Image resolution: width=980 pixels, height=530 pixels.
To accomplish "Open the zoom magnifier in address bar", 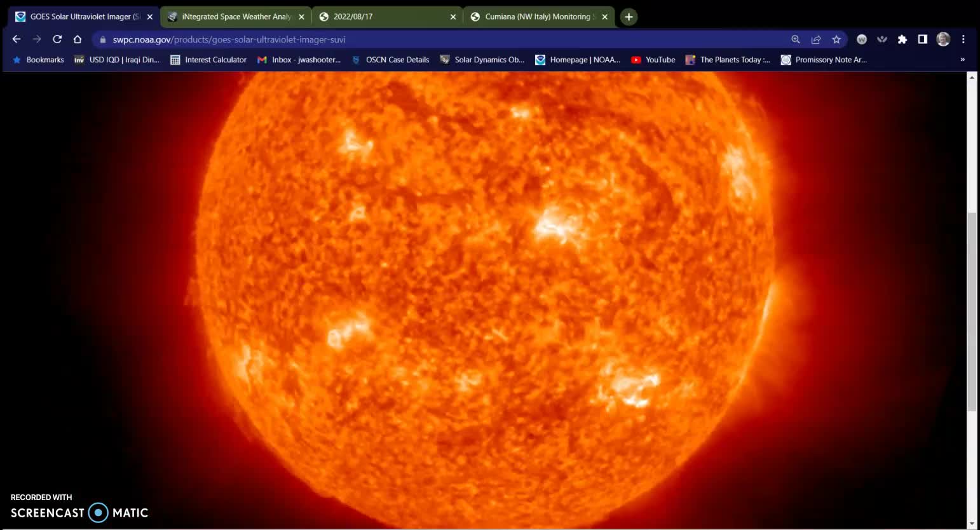I will 796,39.
